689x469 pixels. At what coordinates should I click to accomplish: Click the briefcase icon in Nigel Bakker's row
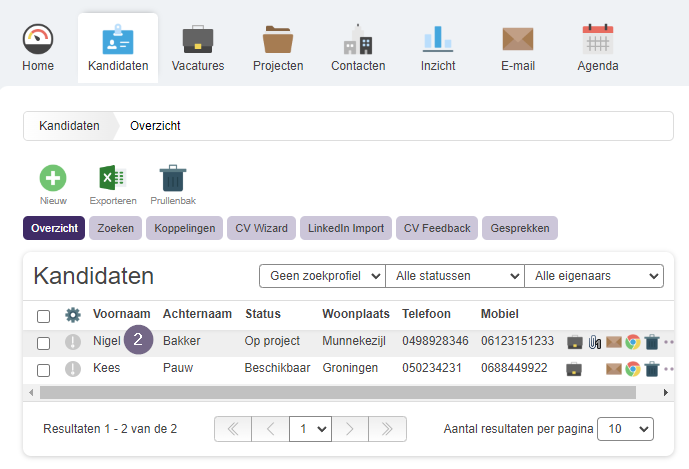pyautogui.click(x=574, y=342)
